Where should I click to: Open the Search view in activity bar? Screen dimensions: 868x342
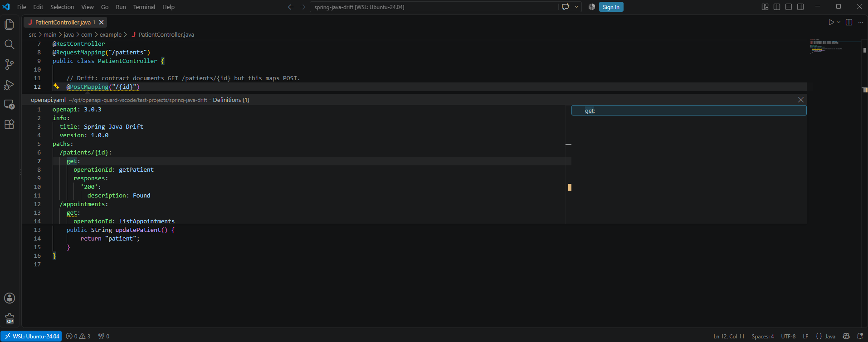[x=9, y=44]
